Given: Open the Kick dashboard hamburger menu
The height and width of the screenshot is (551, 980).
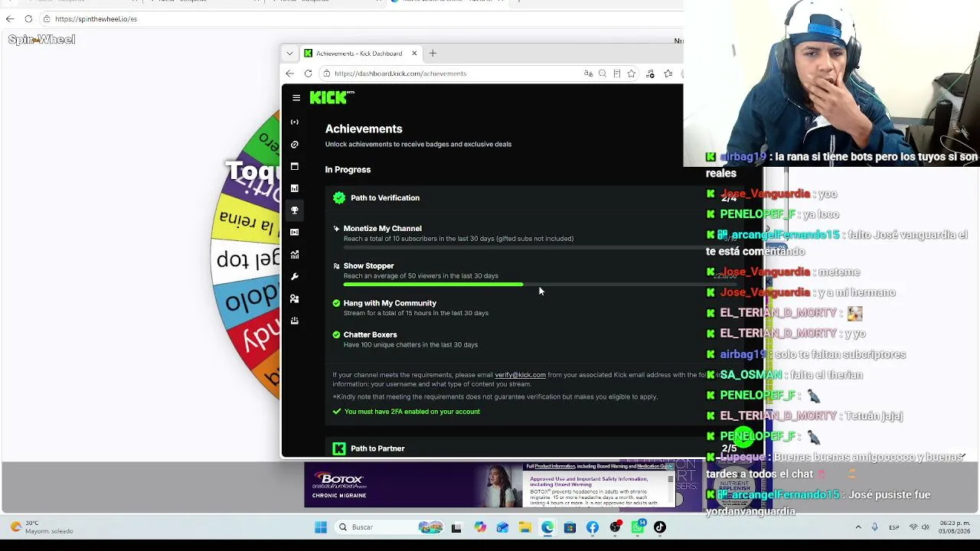Looking at the screenshot, I should pyautogui.click(x=296, y=98).
